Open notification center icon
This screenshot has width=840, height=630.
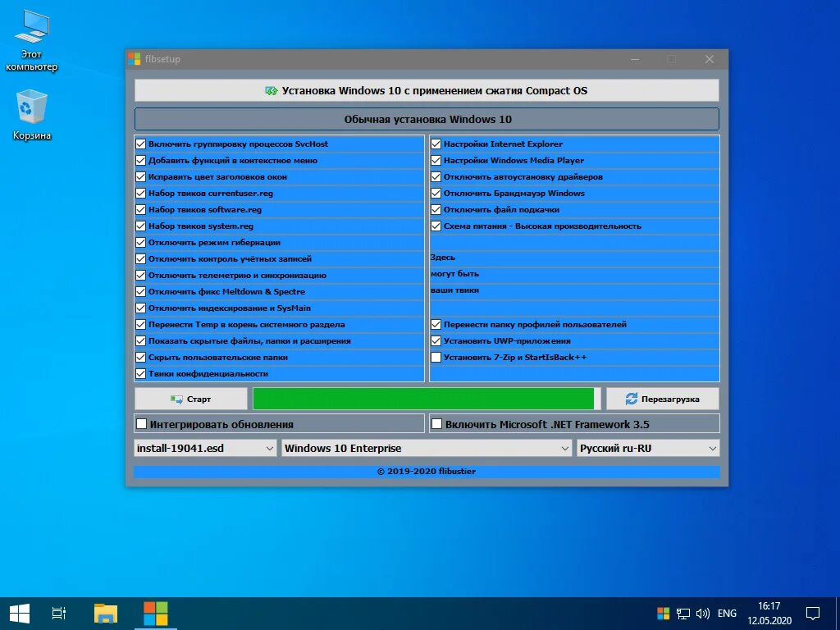pyautogui.click(x=813, y=614)
